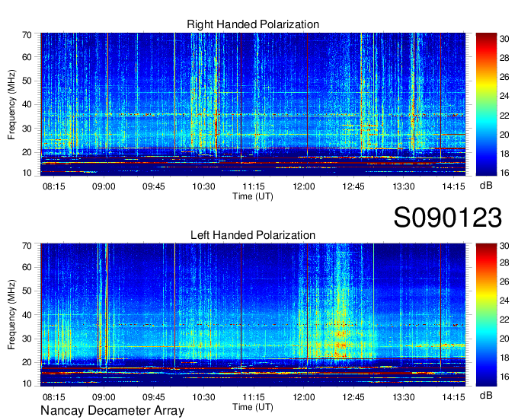The width and height of the screenshot is (518, 420).
Task: Click the 08:15 time tick under the Right Handed plot
Action: 53,186
